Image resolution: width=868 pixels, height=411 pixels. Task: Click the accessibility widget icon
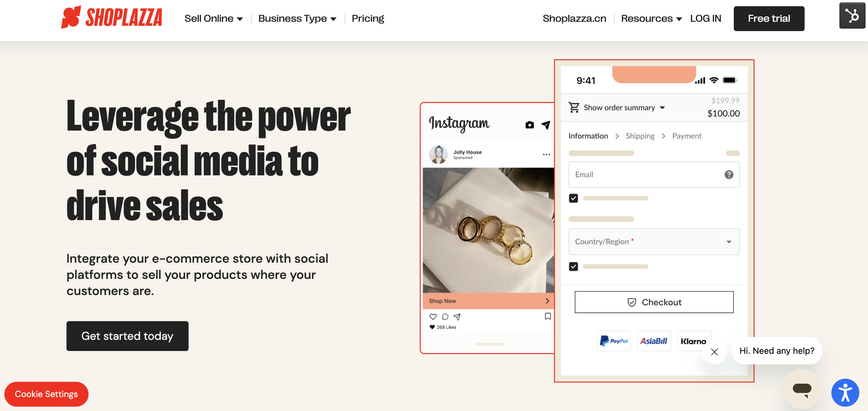(845, 392)
